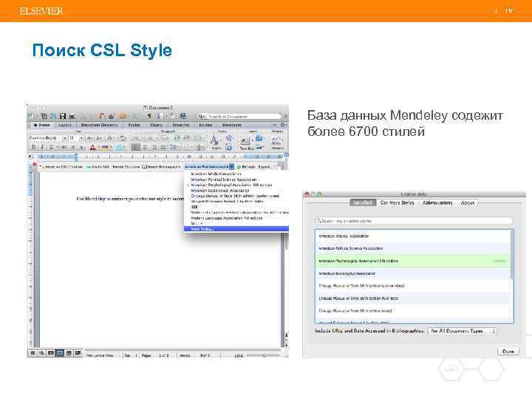Screen dimensions: 532x399
Task: Switch to Notebook Layout view
Action: click(x=69, y=353)
